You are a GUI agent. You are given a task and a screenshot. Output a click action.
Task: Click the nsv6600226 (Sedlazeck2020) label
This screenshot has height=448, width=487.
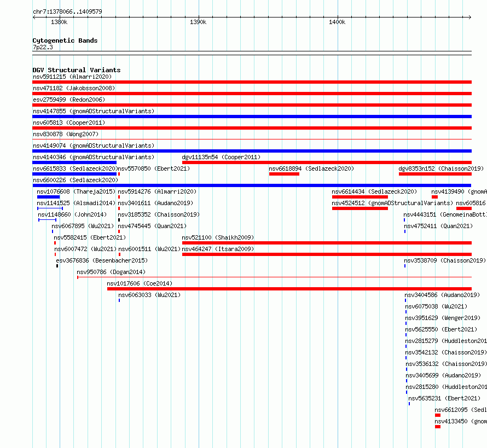(x=76, y=180)
